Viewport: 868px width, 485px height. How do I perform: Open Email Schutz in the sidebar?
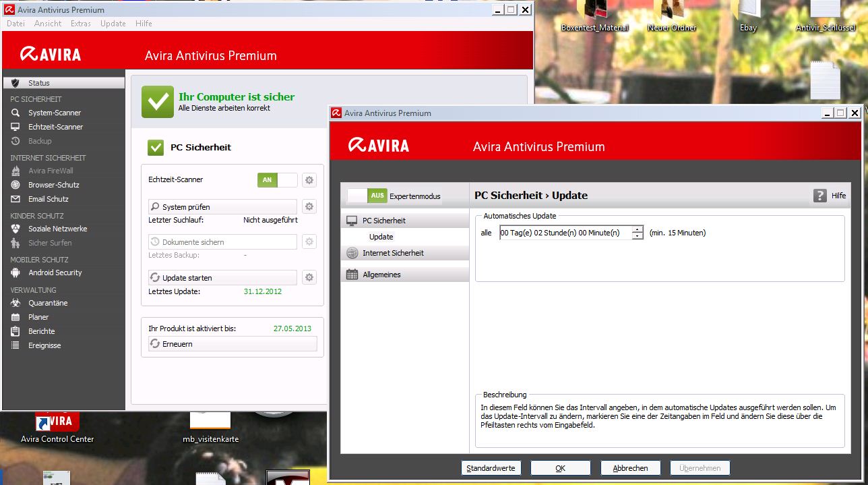click(x=49, y=199)
